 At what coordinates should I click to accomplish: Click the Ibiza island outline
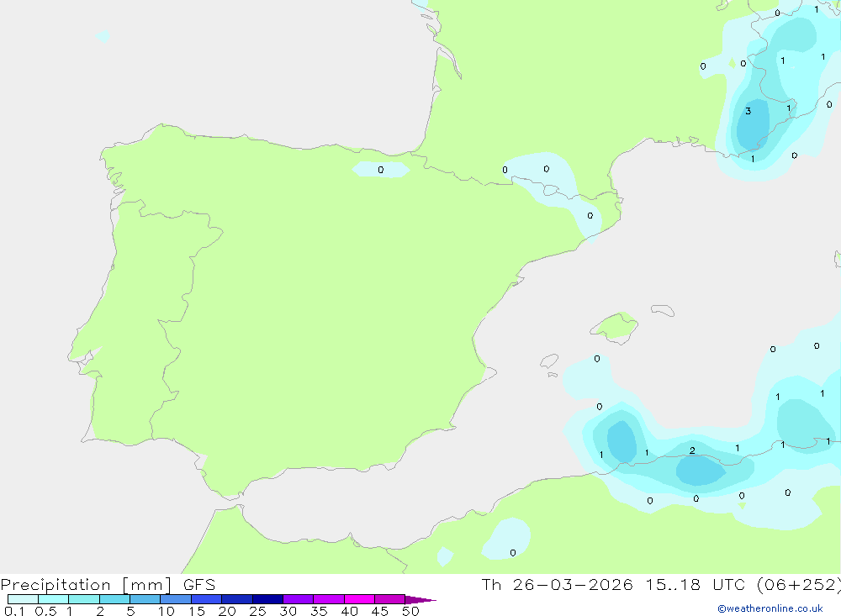549,361
